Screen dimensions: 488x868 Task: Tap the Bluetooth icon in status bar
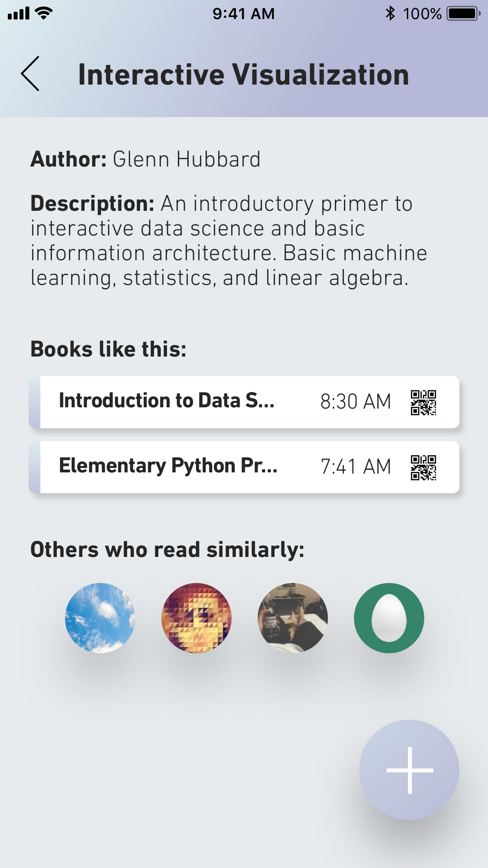[390, 13]
